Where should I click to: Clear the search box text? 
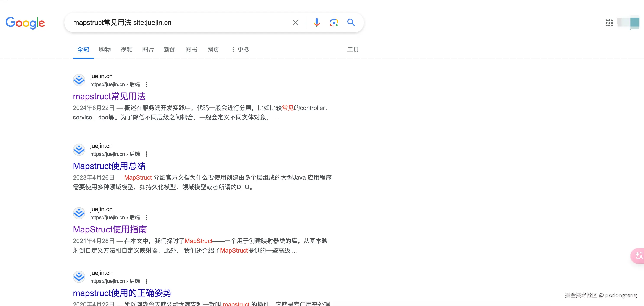pos(296,23)
